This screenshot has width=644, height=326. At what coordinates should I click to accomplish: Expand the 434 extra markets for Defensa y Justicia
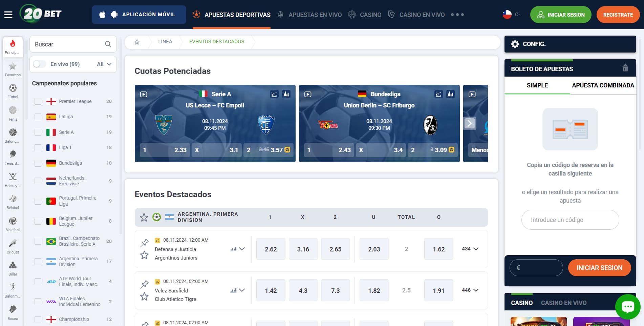point(471,249)
